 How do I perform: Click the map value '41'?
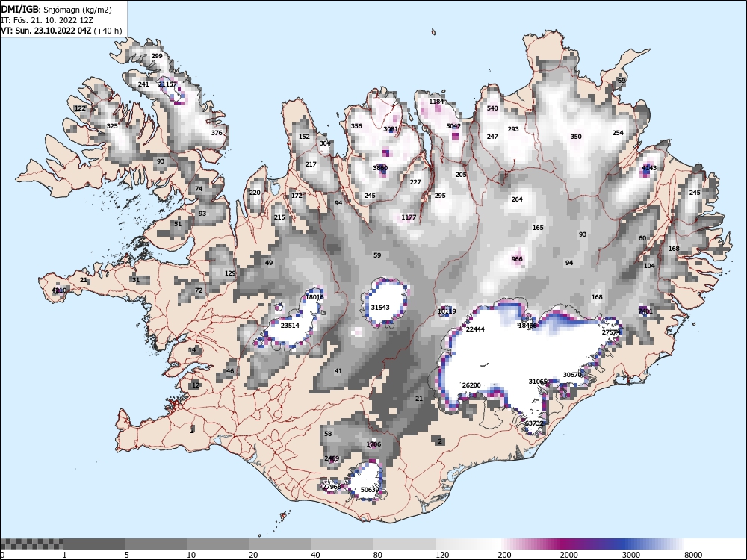[x=338, y=371]
